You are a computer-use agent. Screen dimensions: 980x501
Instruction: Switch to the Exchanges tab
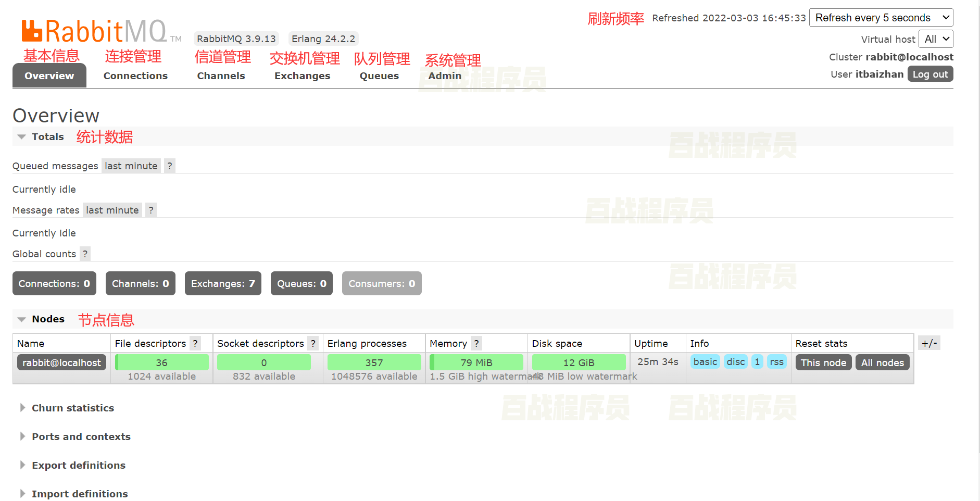pos(303,76)
